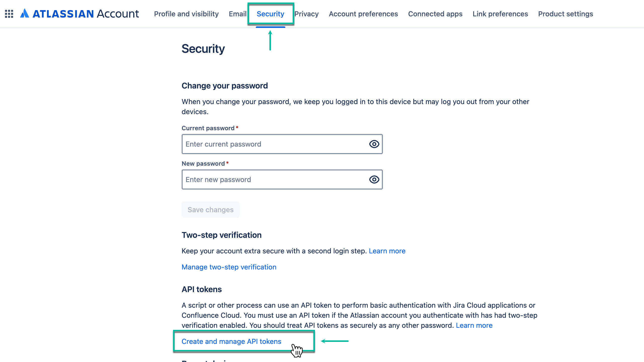The width and height of the screenshot is (644, 362).
Task: Click Manage two-step verification
Action: [x=229, y=267]
